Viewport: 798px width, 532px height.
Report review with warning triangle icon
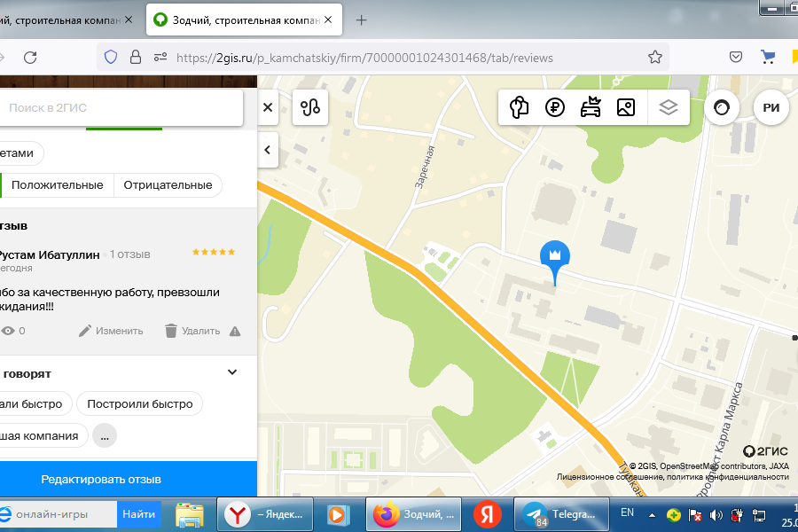(235, 332)
